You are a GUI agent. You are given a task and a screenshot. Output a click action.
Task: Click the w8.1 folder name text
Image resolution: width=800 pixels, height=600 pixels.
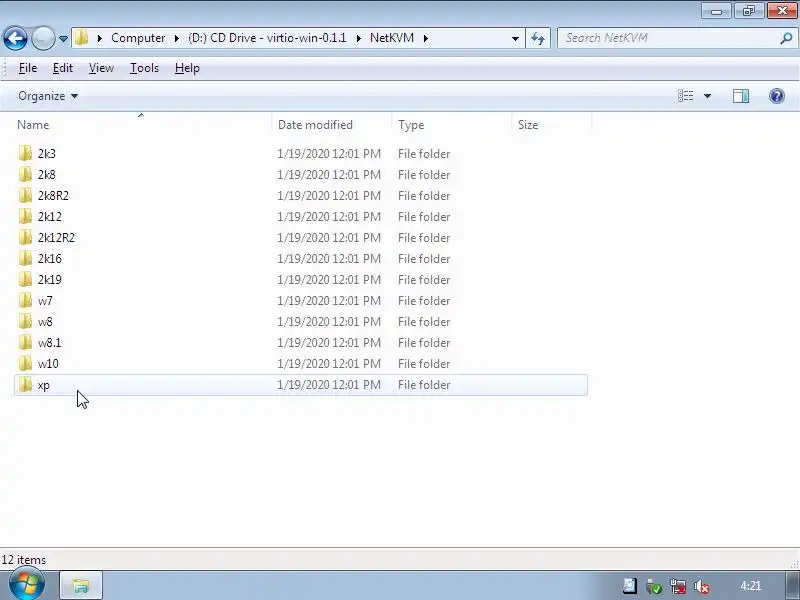pyautogui.click(x=49, y=343)
